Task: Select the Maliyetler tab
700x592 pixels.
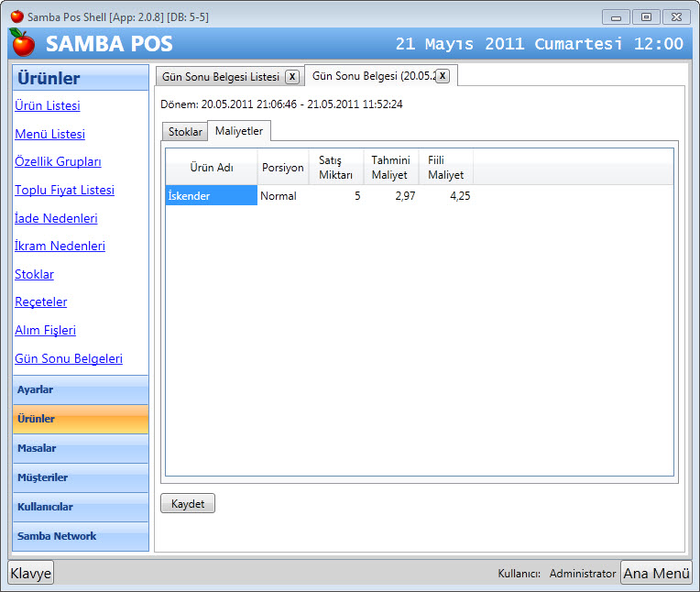Action: tap(238, 131)
